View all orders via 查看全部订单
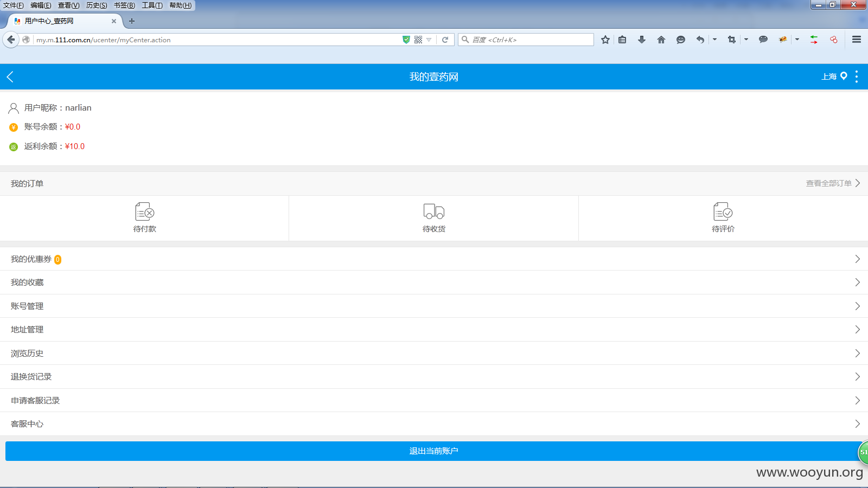Screen dimensions: 868x488 coord(833,183)
